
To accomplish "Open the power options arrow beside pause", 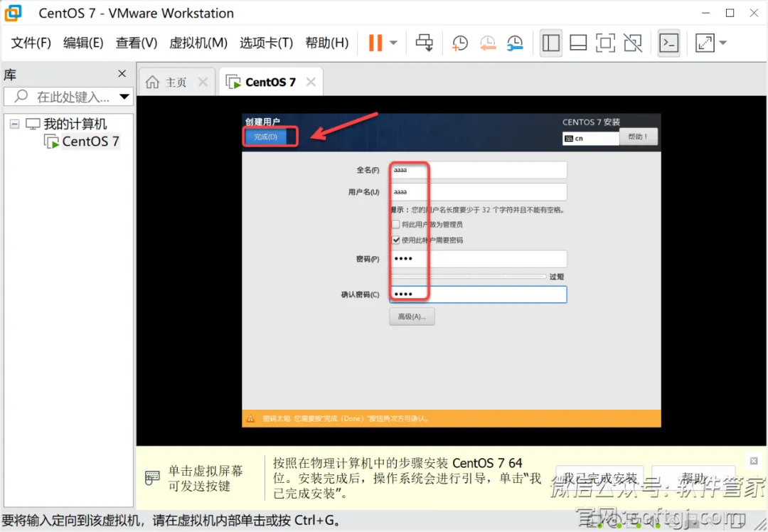I will coord(393,43).
